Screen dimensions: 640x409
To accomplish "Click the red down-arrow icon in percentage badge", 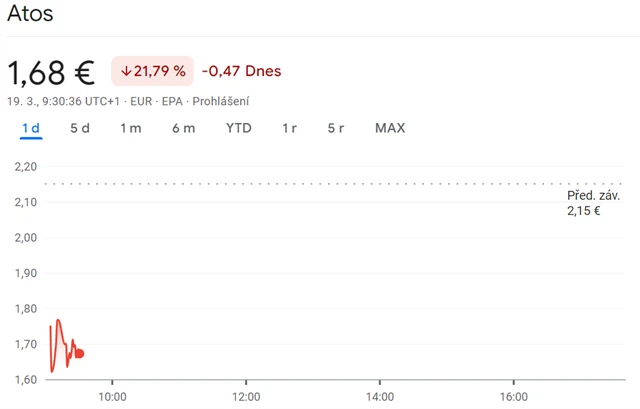I will click(125, 71).
